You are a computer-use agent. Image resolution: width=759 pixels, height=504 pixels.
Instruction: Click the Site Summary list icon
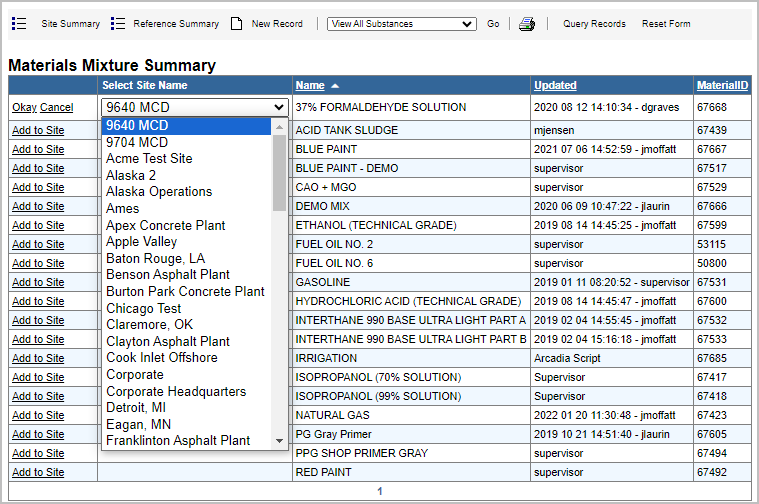click(19, 24)
